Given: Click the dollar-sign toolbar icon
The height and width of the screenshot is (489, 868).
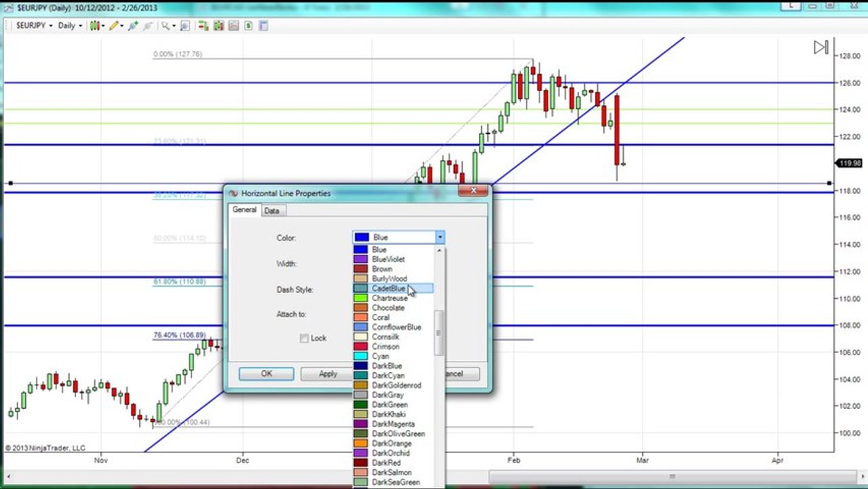Looking at the screenshot, I should click(248, 26).
